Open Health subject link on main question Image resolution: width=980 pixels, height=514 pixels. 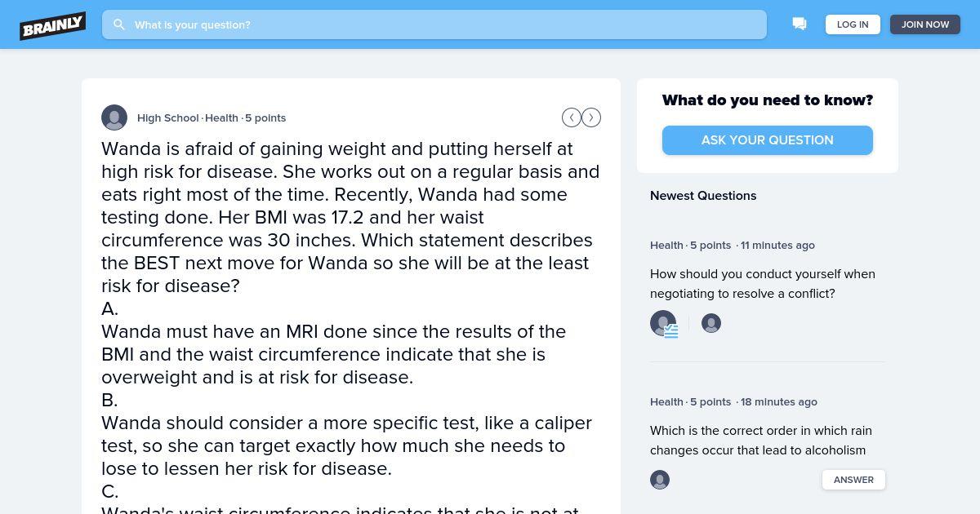221,117
